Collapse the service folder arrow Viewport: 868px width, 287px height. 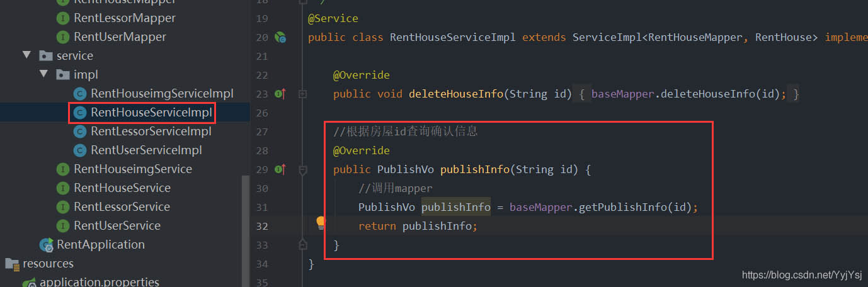tap(26, 55)
